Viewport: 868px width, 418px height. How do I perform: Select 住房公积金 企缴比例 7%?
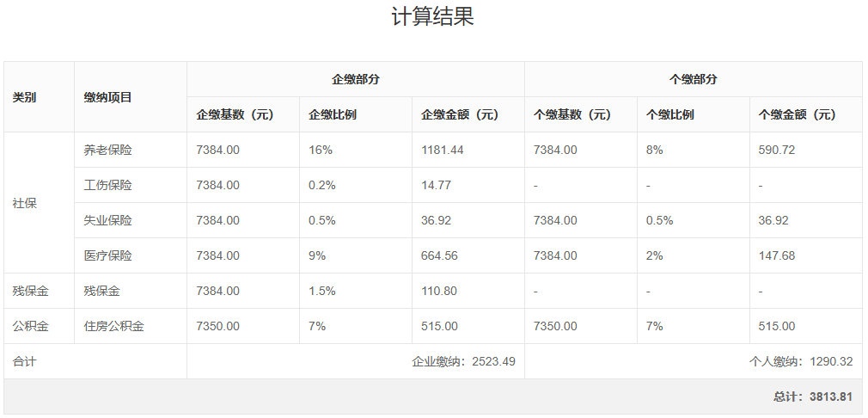click(317, 327)
